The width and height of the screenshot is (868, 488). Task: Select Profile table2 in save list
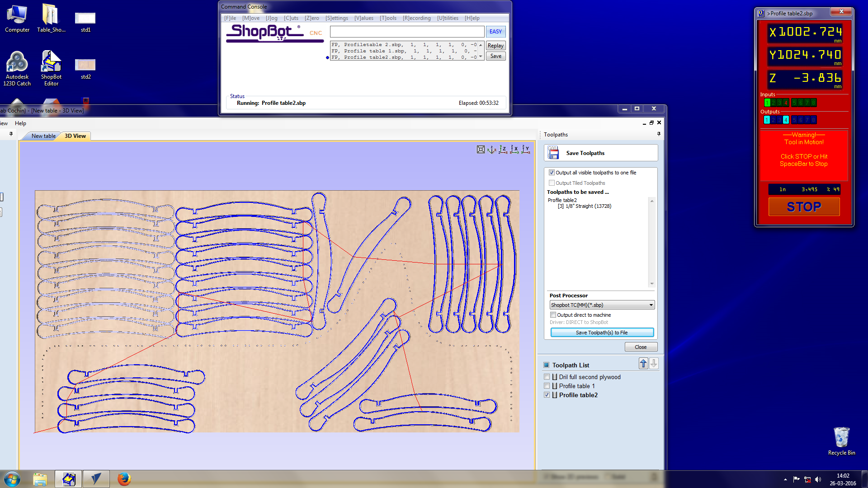562,200
